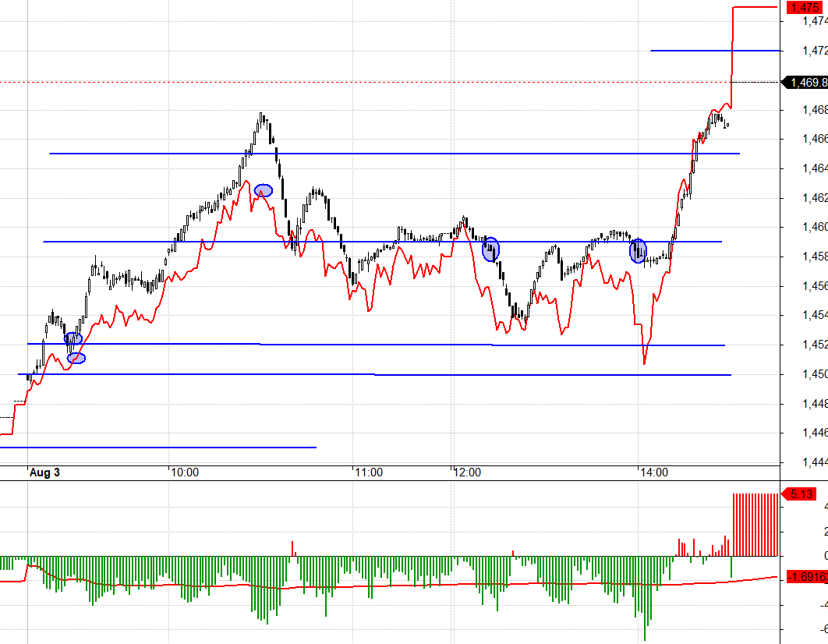Image resolution: width=828 pixels, height=644 pixels.
Task: Click the 14:00 time axis label
Action: [x=653, y=472]
